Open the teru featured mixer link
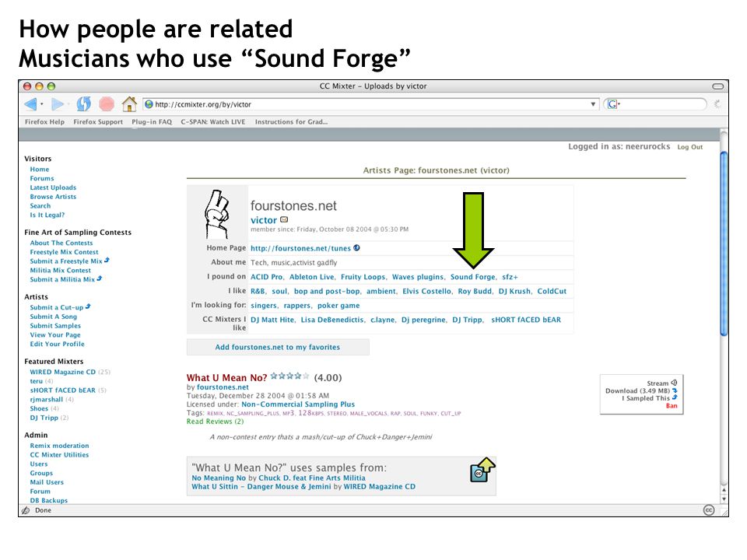Viewport: 747px width, 560px height. (37, 381)
